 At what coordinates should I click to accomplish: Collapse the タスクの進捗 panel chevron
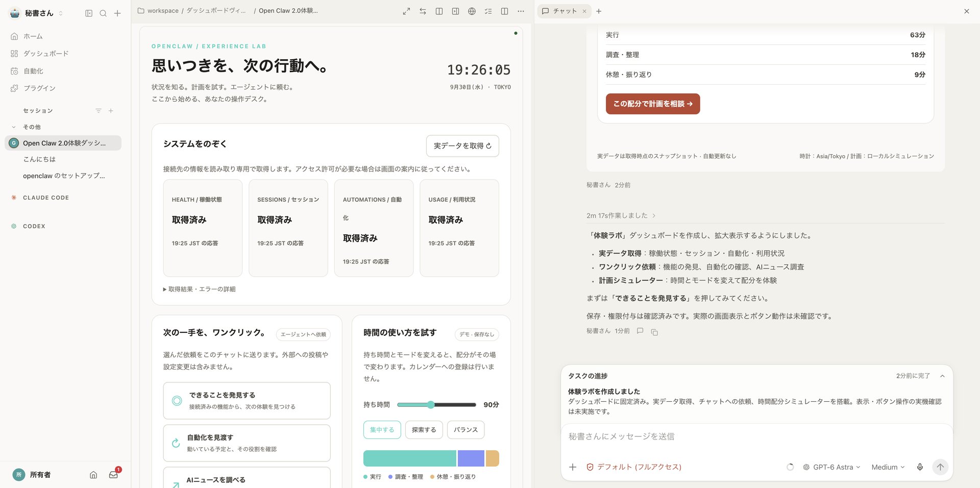pyautogui.click(x=942, y=376)
